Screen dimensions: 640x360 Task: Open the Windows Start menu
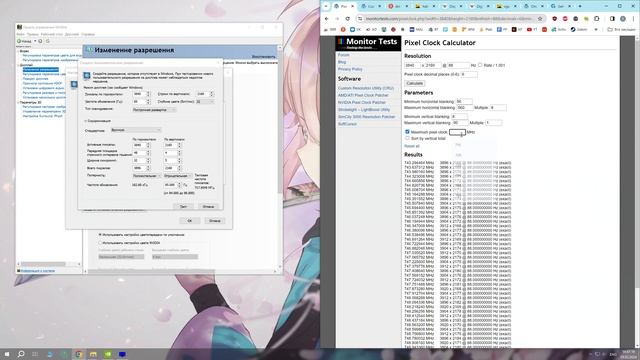click(7, 354)
